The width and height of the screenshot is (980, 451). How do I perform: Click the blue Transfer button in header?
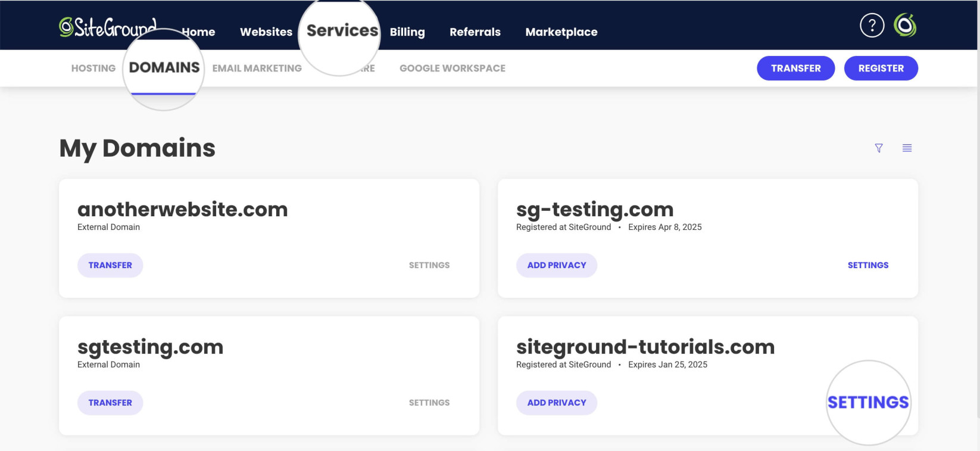tap(795, 68)
